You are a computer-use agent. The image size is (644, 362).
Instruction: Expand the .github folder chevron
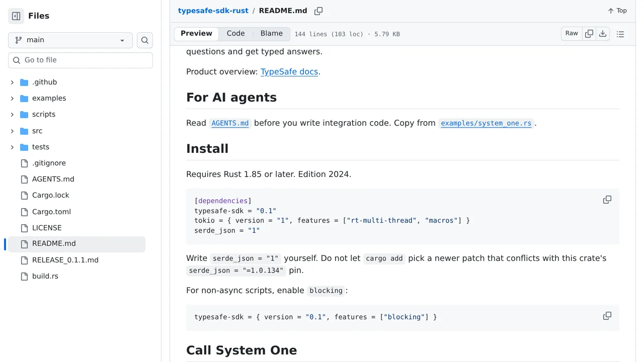point(12,82)
